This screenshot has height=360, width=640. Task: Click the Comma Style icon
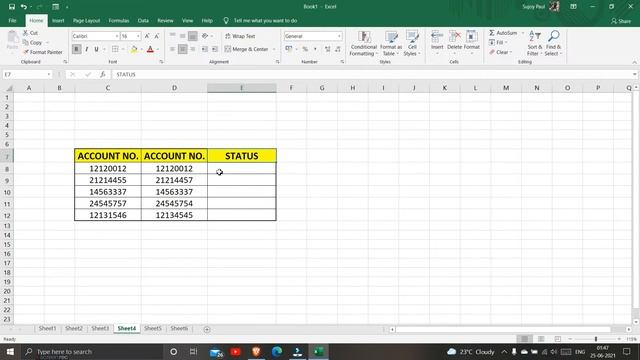point(315,49)
